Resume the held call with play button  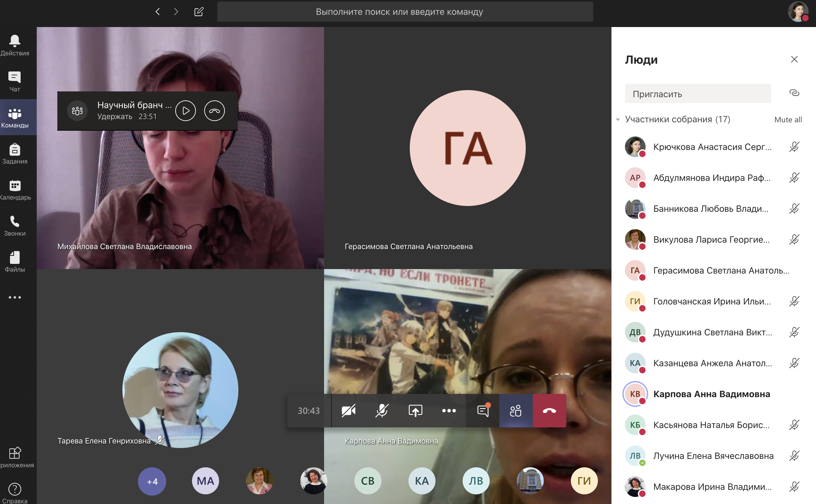[186, 111]
